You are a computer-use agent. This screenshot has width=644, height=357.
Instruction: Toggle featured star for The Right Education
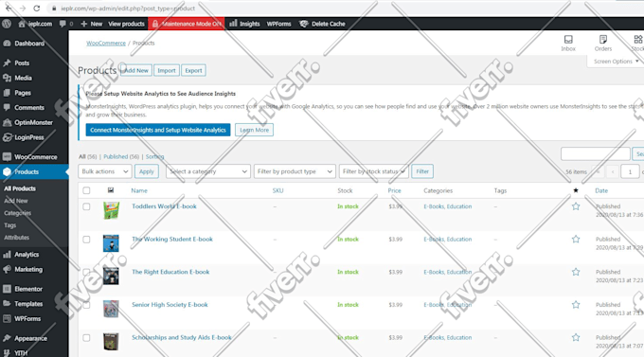pos(576,272)
